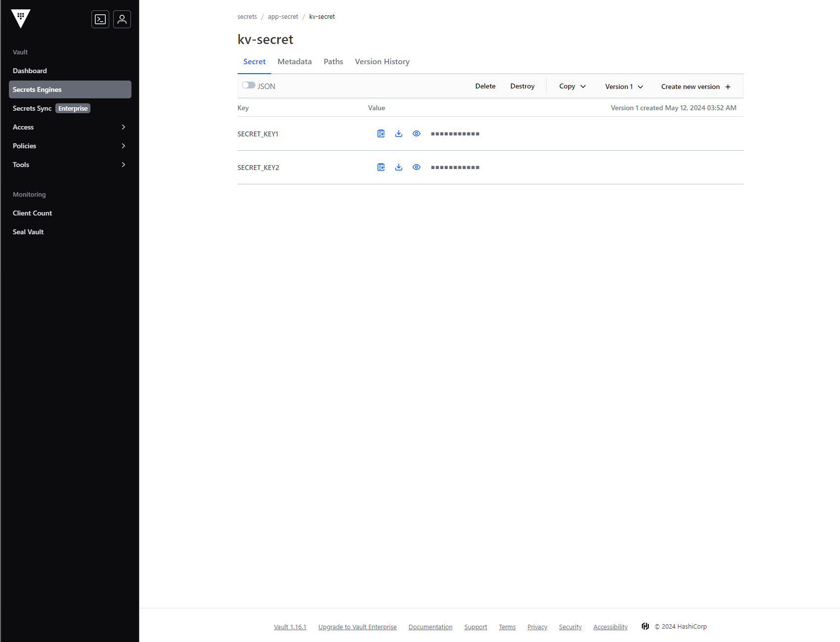Image resolution: width=840 pixels, height=642 pixels.
Task: Download the SECRET_KEY1 value
Action: coord(399,133)
